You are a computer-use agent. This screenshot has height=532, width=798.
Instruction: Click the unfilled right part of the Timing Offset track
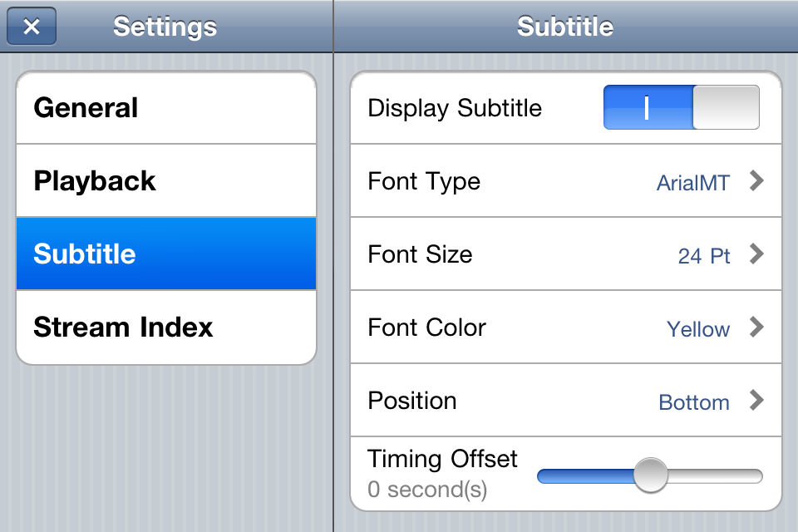click(x=715, y=476)
